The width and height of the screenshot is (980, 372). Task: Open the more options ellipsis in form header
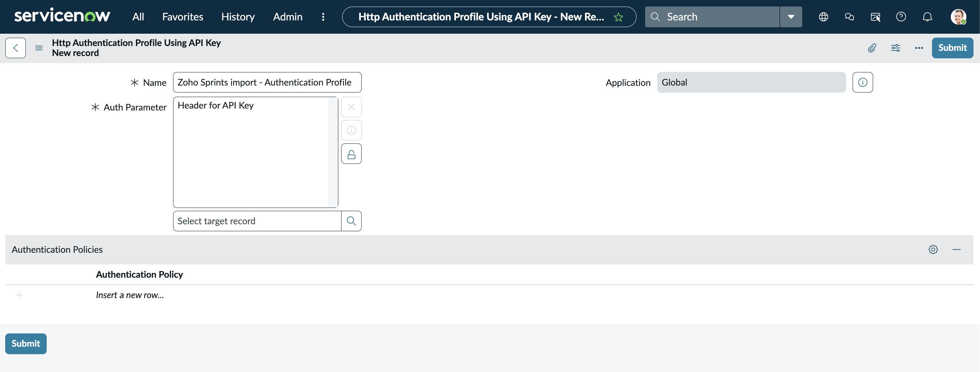(918, 48)
